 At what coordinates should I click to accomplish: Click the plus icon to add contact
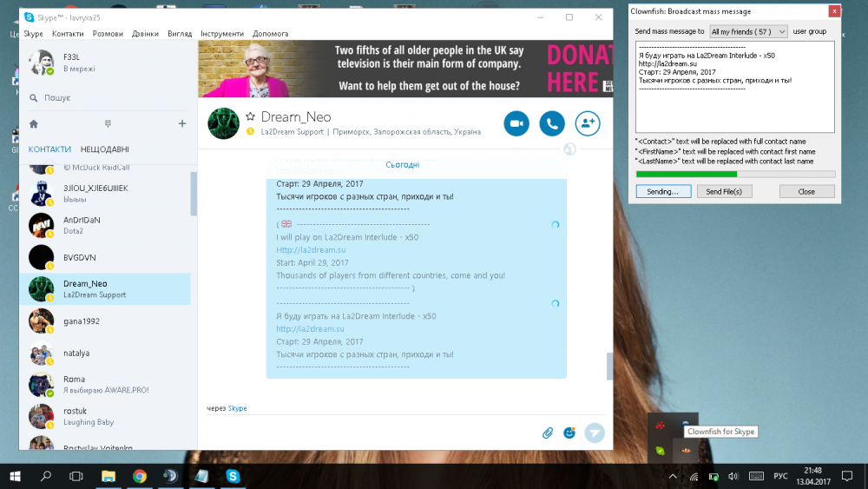coord(182,123)
